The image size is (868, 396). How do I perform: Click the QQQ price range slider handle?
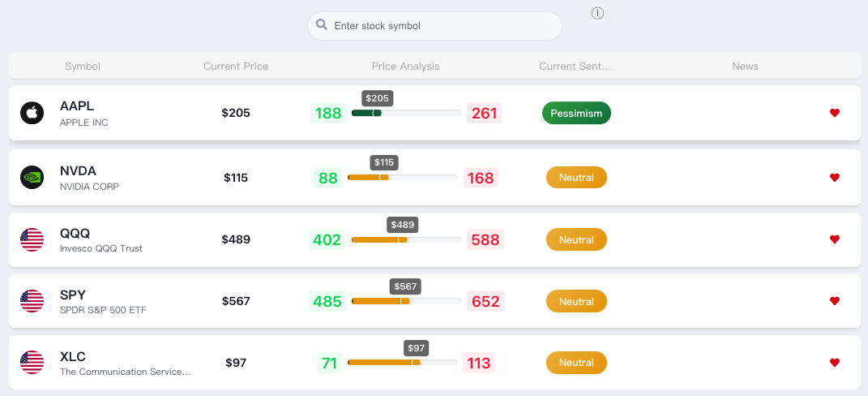(x=402, y=239)
